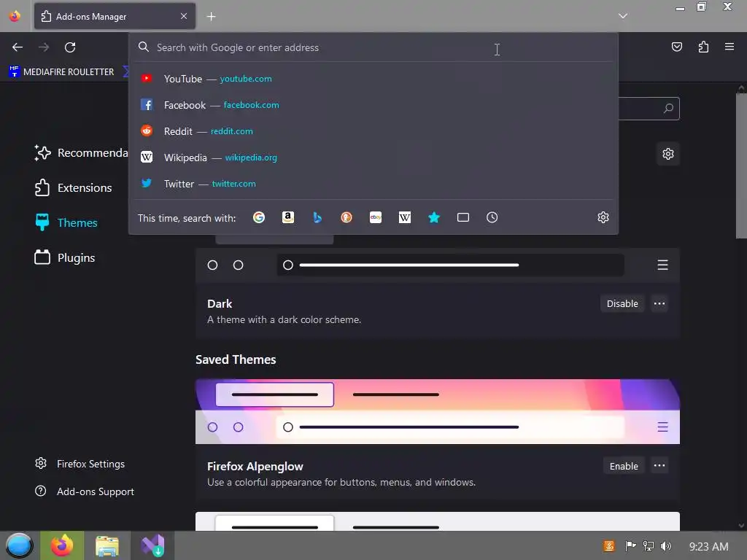Search this time with eBay
Screen dimensions: 747x560
point(376,217)
